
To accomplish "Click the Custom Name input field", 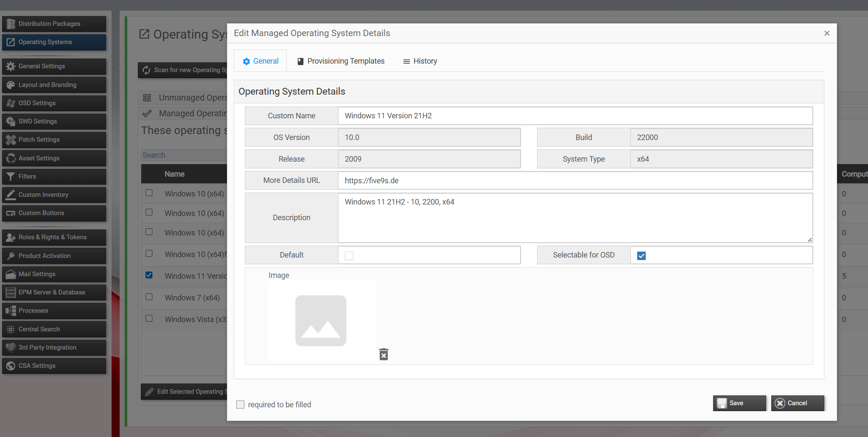I will coord(575,116).
